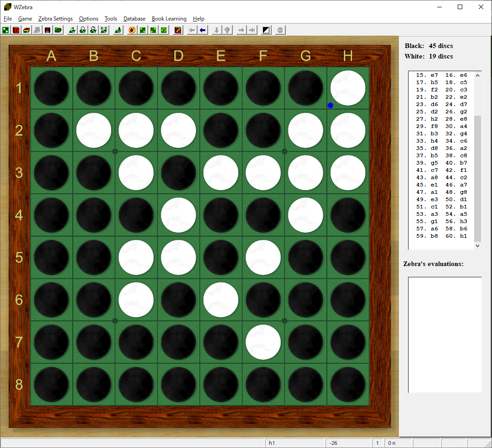Click the white disc on square E6
The image size is (492, 448).
pyautogui.click(x=220, y=299)
